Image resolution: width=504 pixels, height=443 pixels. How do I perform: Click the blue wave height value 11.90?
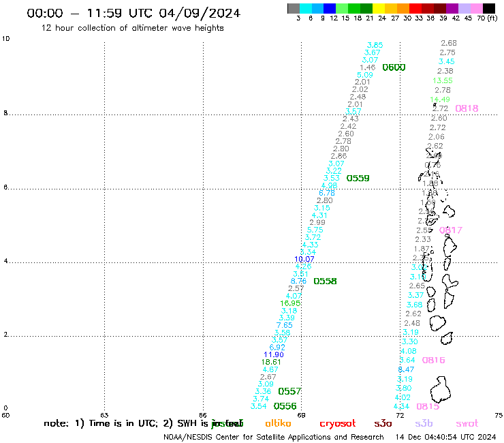[274, 354]
